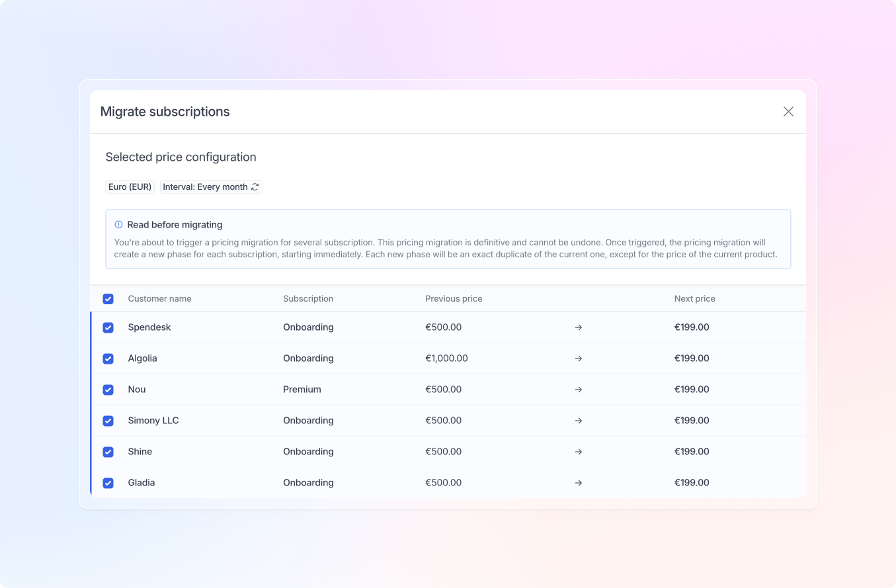The width and height of the screenshot is (896, 588).
Task: Select the Gladia customer name
Action: tap(142, 483)
